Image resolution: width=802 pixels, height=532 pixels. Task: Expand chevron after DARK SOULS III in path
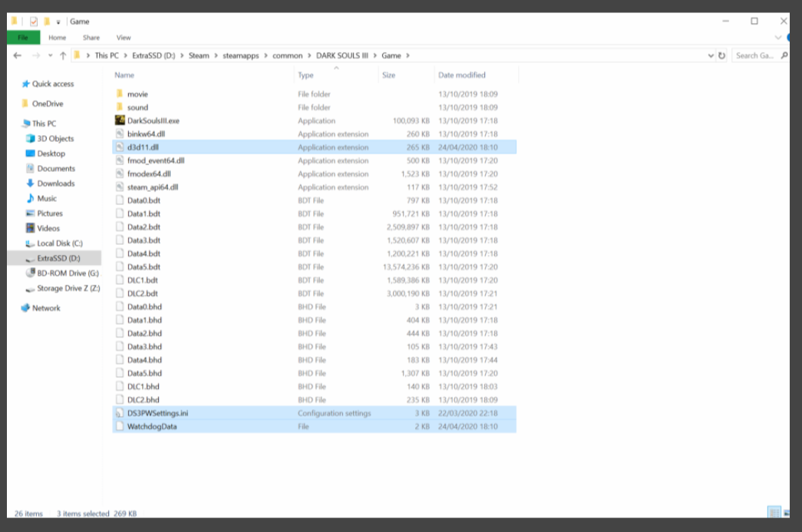point(375,55)
